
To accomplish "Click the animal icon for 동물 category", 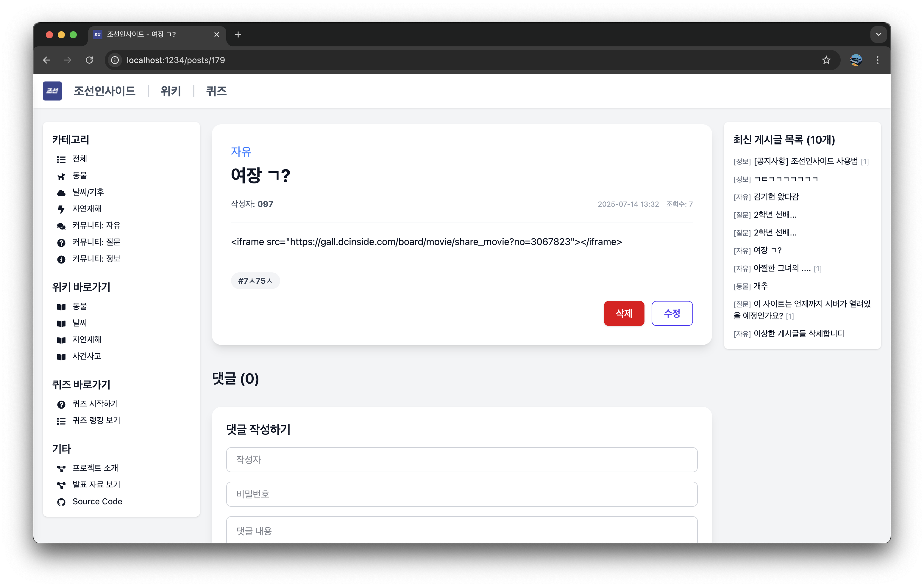I will coord(61,176).
